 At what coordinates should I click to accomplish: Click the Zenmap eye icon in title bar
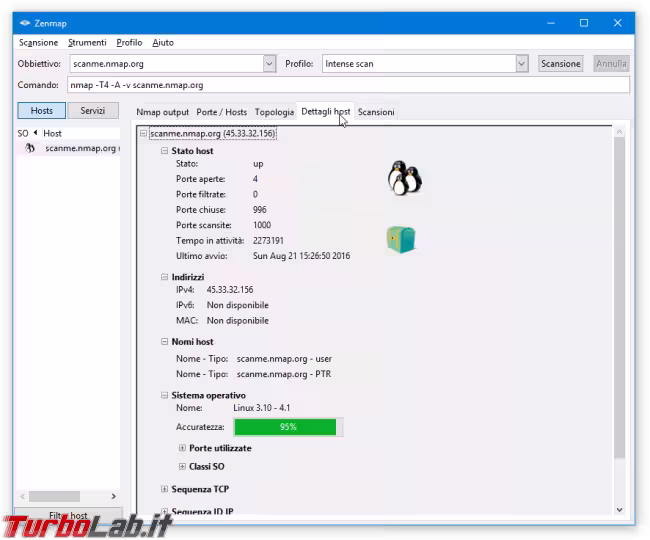click(x=25, y=23)
